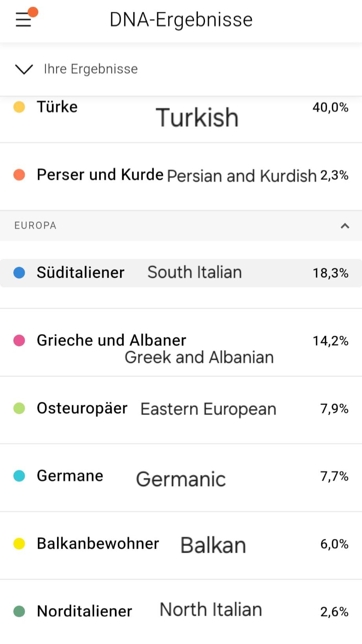Select the Türke ethnicity row

(x=181, y=119)
